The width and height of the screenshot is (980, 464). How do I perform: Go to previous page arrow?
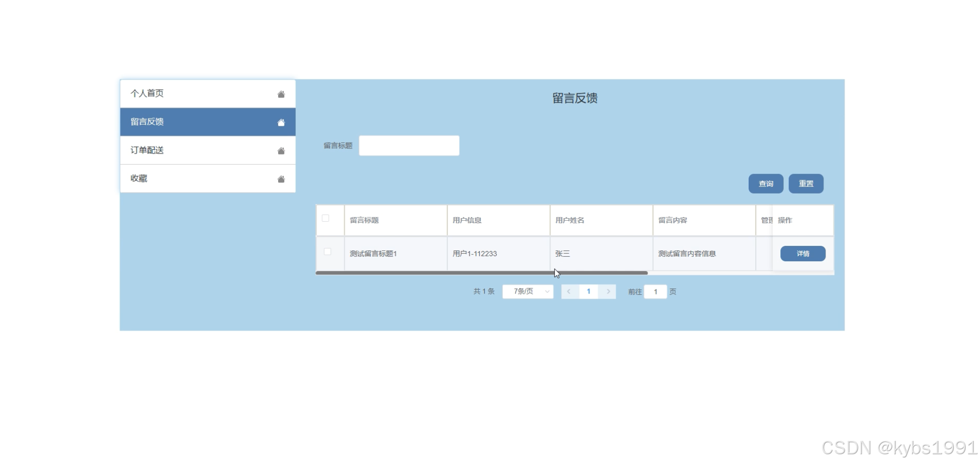[569, 292]
